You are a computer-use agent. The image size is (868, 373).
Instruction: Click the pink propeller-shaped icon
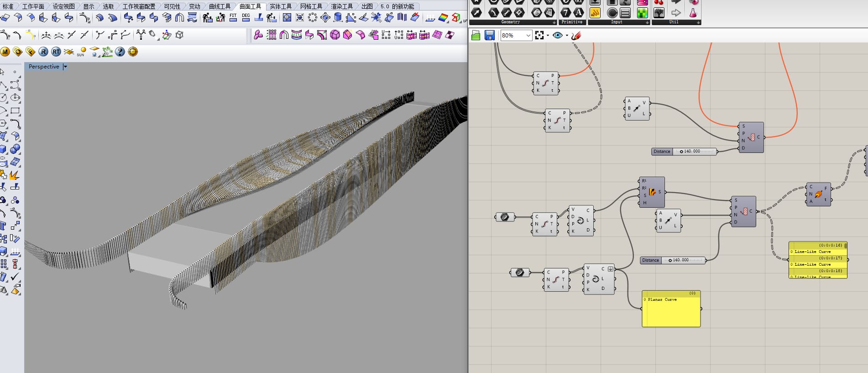click(258, 35)
